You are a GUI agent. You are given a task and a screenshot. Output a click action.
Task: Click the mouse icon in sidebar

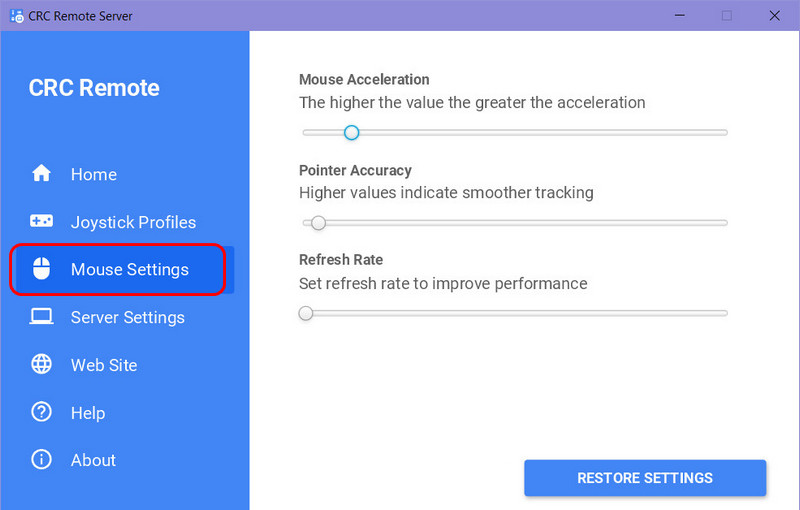click(x=41, y=268)
